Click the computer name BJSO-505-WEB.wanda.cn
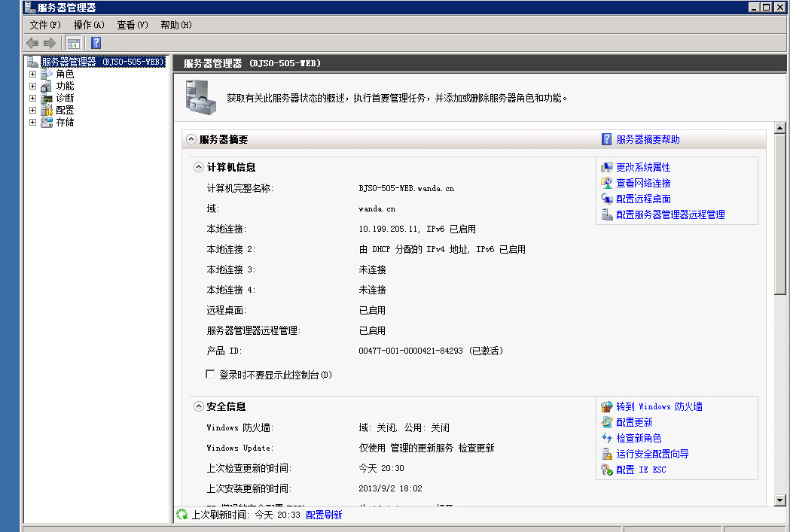The width and height of the screenshot is (790, 532). [406, 189]
